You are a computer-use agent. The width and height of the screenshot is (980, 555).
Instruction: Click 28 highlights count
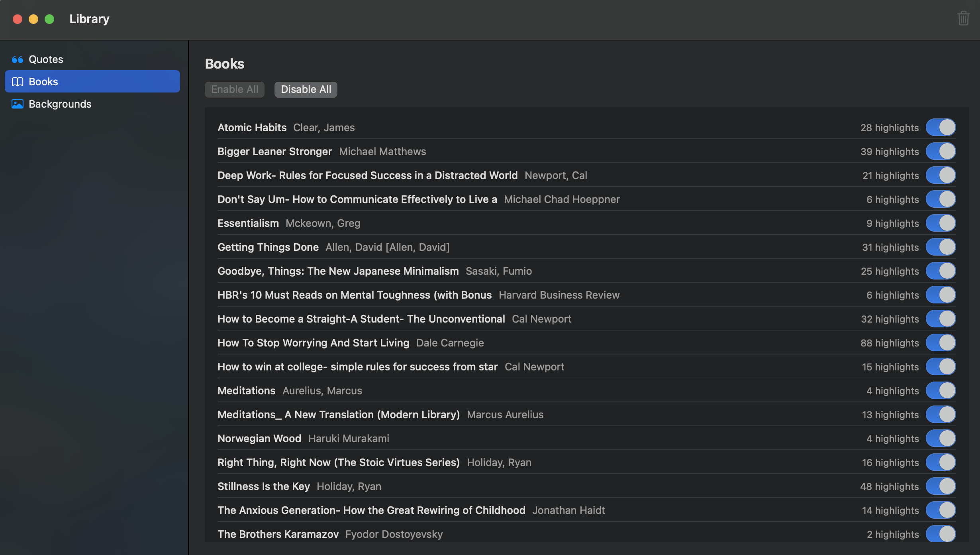[x=890, y=128]
